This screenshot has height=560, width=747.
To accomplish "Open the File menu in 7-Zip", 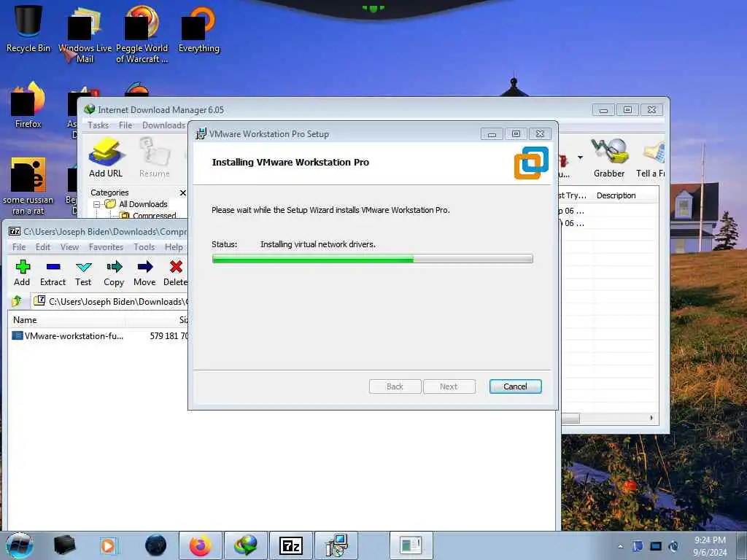I will pos(19,247).
